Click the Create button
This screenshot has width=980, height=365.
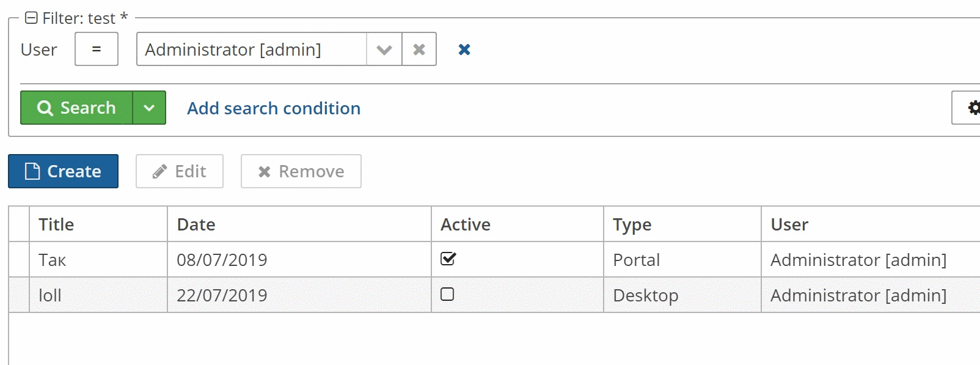tap(63, 171)
